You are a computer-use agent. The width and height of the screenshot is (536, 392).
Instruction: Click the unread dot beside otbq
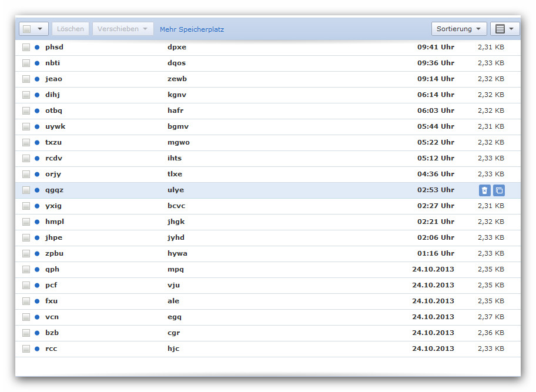click(x=37, y=110)
